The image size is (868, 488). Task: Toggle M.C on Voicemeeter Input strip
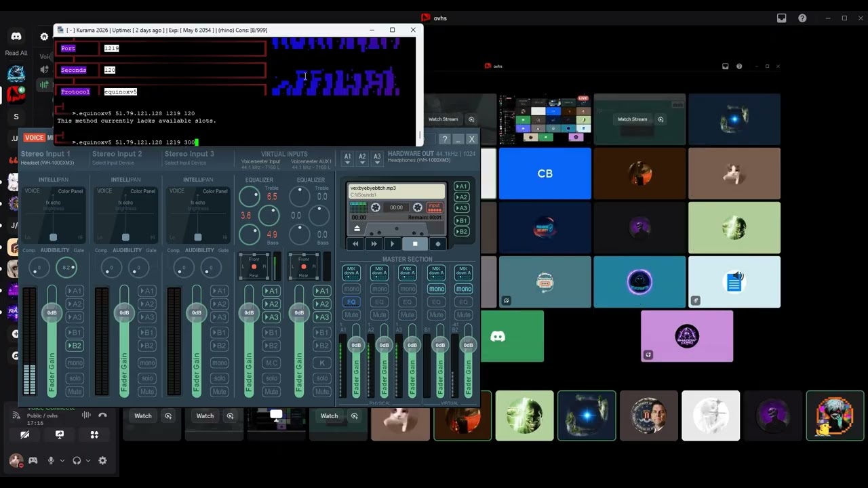tap(271, 363)
